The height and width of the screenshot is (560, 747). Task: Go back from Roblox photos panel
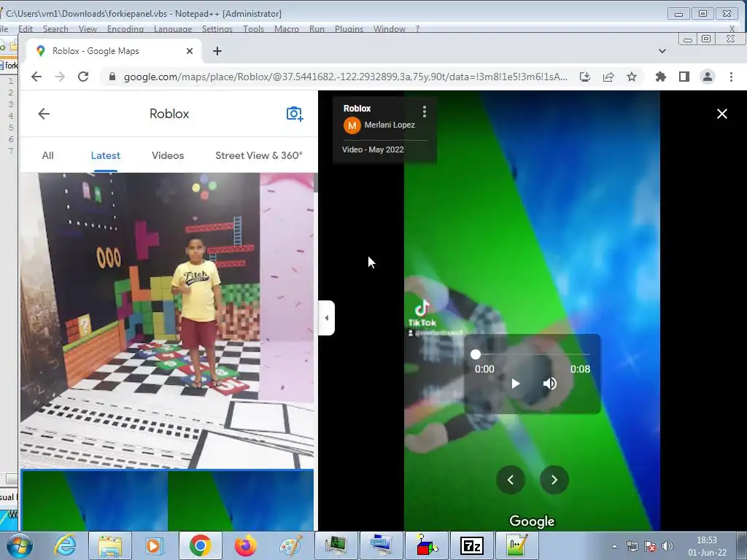pyautogui.click(x=44, y=114)
